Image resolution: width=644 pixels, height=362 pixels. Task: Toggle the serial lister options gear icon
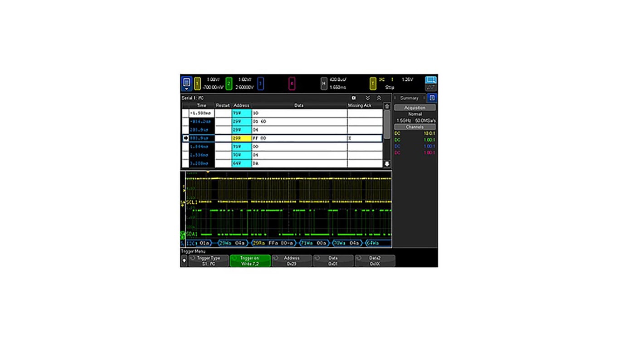click(354, 98)
